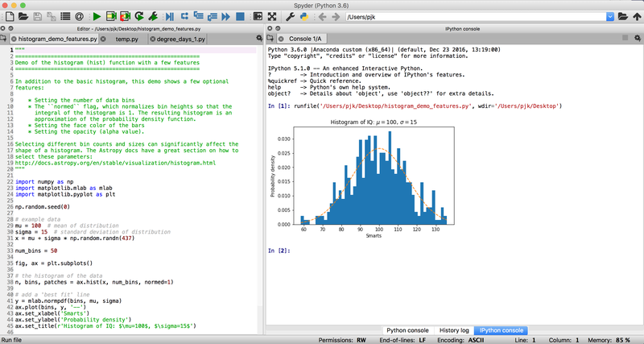Viewport: 644px width, 344px height.
Task: Click the debug Continue double-arrow icon
Action: pos(226,17)
